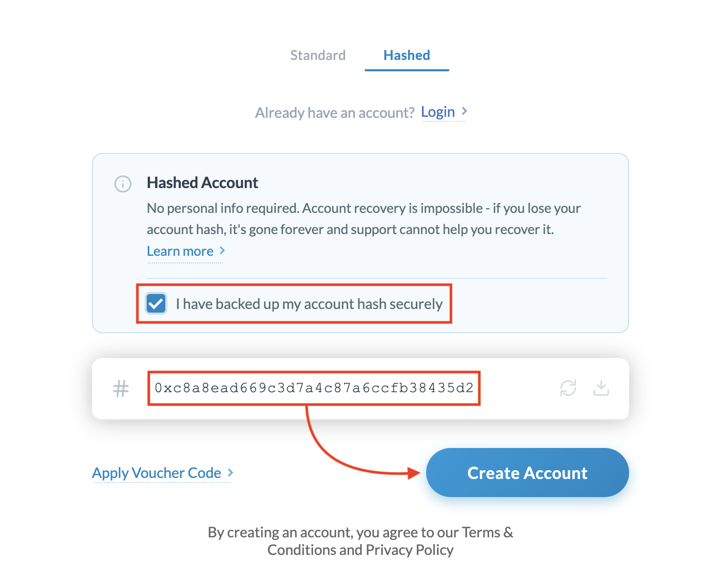Click the info icon beside Hashed Account
This screenshot has height=588, width=703.
click(122, 184)
